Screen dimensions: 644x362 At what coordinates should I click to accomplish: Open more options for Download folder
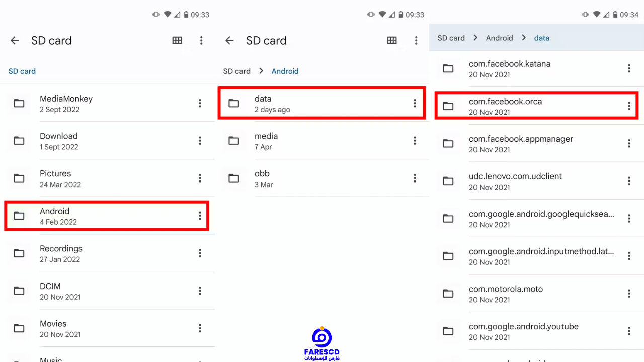pos(200,141)
